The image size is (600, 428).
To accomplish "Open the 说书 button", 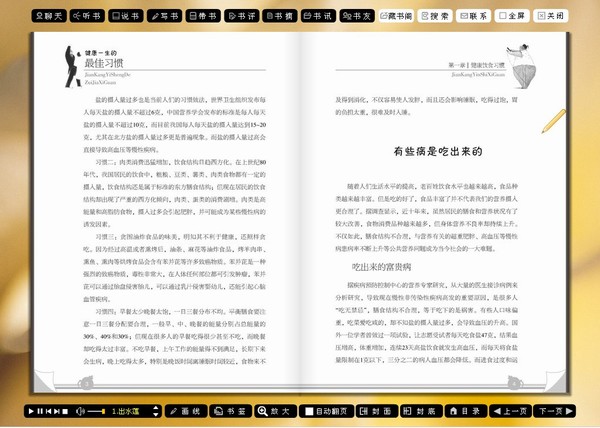I will (126, 16).
